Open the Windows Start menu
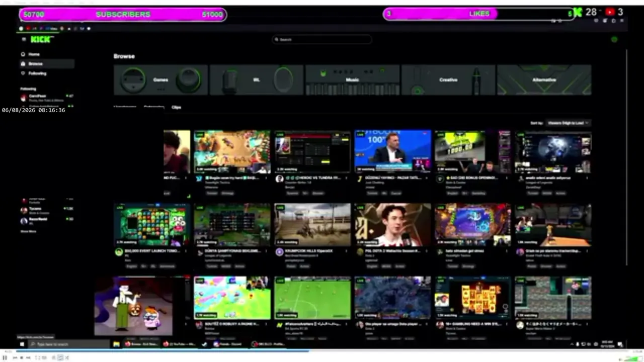Image resolution: width=644 pixels, height=362 pixels. 22,344
